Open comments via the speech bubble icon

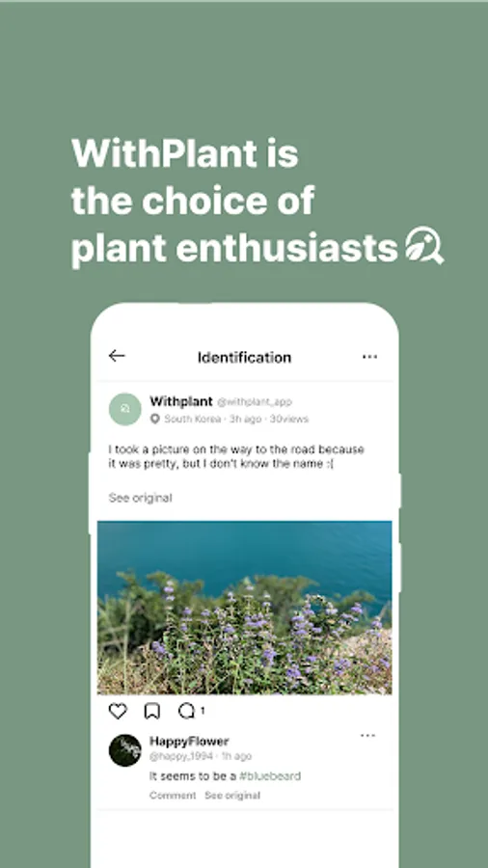pyautogui.click(x=186, y=711)
